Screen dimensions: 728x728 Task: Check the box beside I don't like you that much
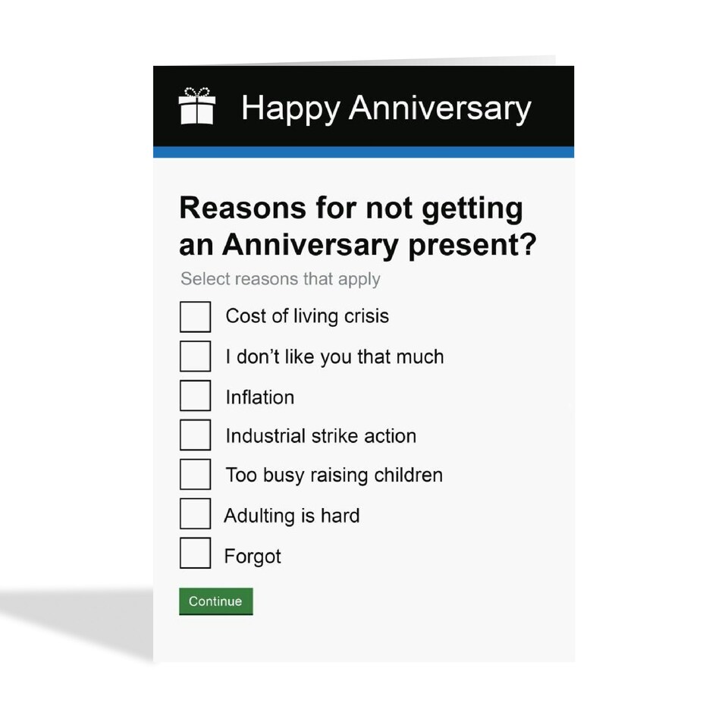195,356
